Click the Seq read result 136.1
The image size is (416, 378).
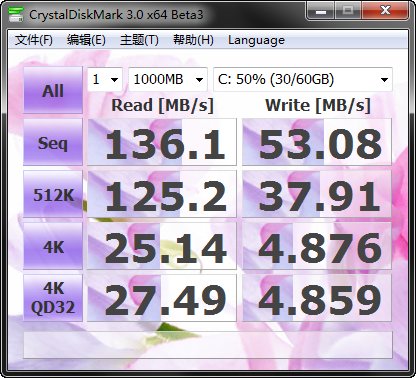pyautogui.click(x=162, y=142)
